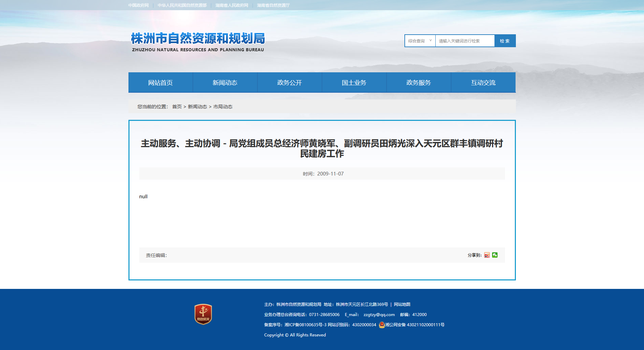Click 首页 in the breadcrumb

[177, 107]
